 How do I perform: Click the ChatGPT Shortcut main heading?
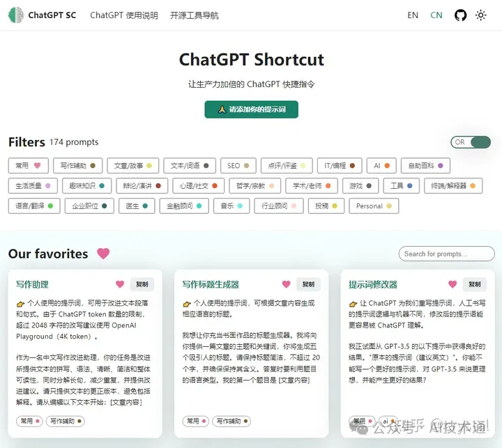(251, 59)
